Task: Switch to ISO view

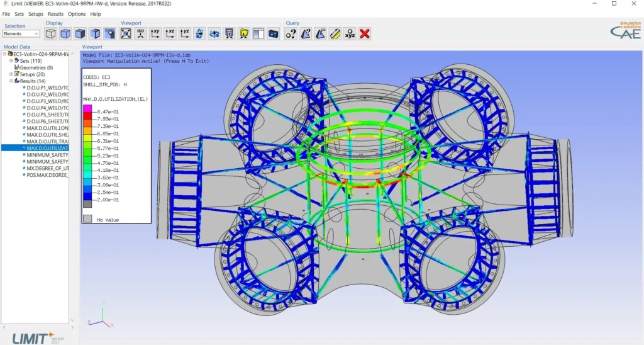Action: [x=140, y=34]
